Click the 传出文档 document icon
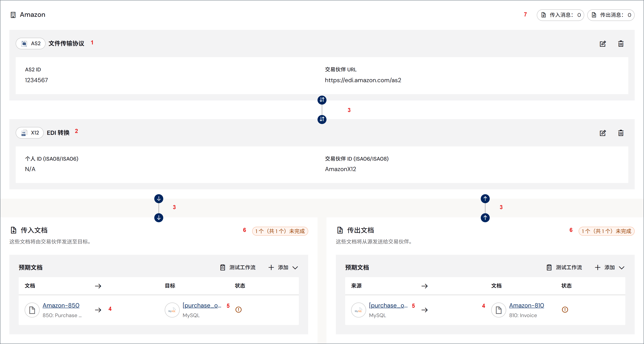This screenshot has width=644, height=344. click(x=340, y=230)
